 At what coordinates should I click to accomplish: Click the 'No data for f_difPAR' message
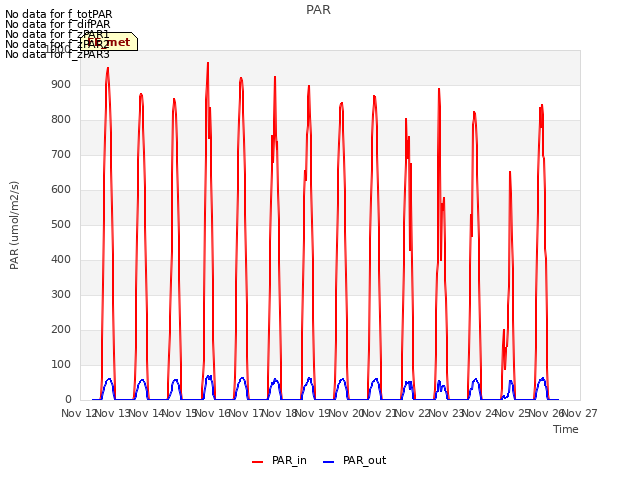(58, 24)
